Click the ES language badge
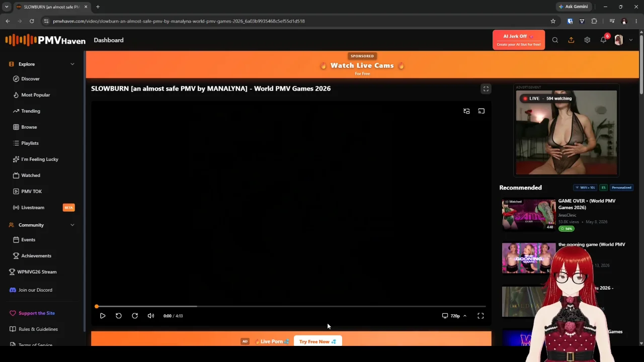Viewport: 644px width, 362px height. tap(603, 188)
